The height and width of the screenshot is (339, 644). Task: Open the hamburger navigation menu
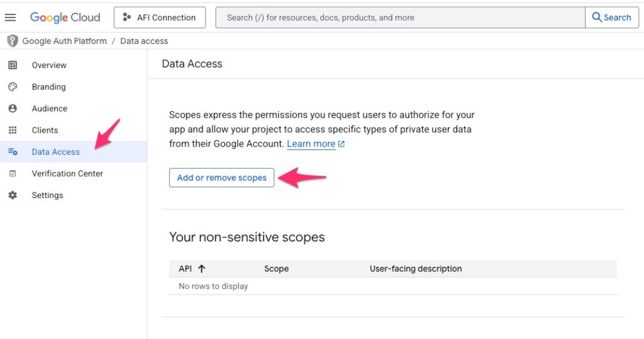[10, 18]
